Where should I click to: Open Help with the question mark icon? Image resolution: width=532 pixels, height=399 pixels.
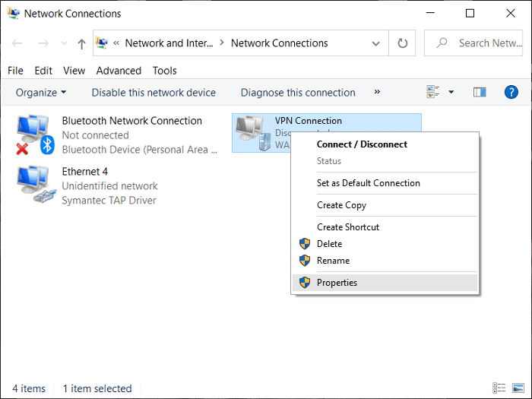(x=511, y=92)
